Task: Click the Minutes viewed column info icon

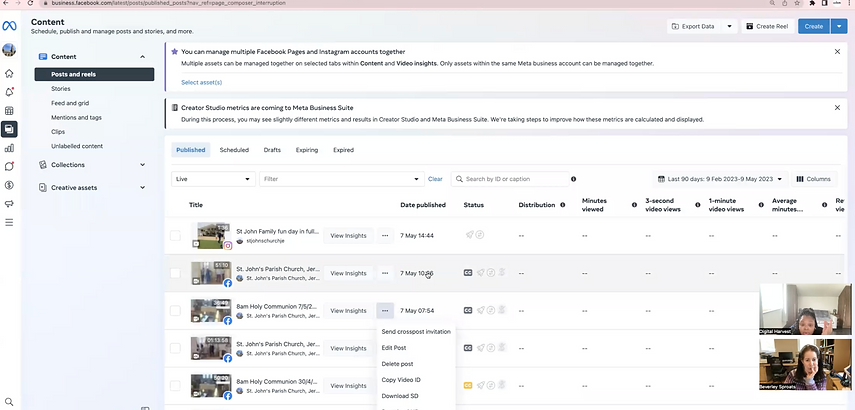Action: pos(634,205)
